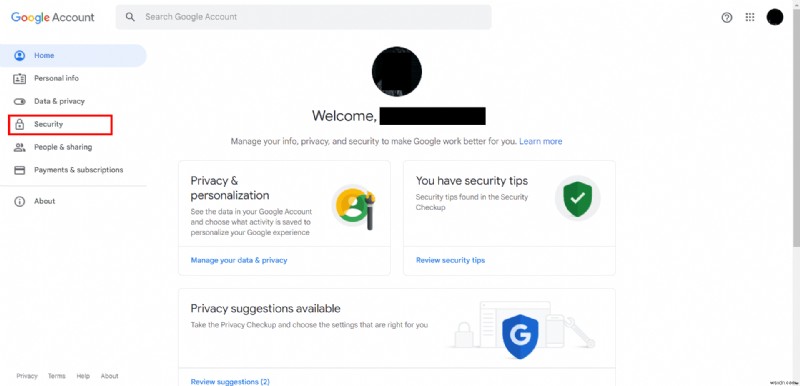The height and width of the screenshot is (386, 800).
Task: Click the Privacy & personalization illustration
Action: (354, 206)
